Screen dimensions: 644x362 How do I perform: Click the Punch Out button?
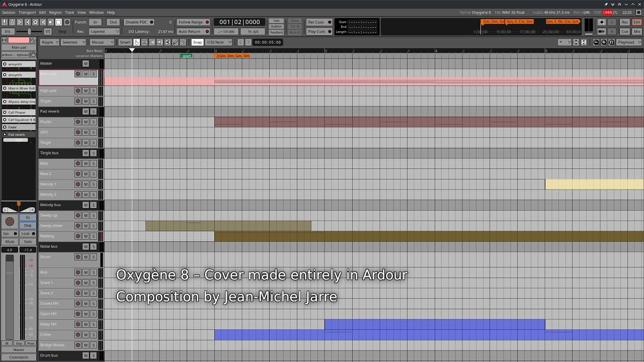pos(113,22)
